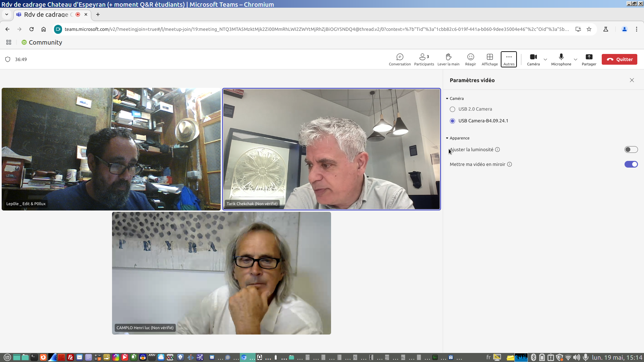Open the Affichage view options
This screenshot has height=362, width=644.
pos(489,59)
